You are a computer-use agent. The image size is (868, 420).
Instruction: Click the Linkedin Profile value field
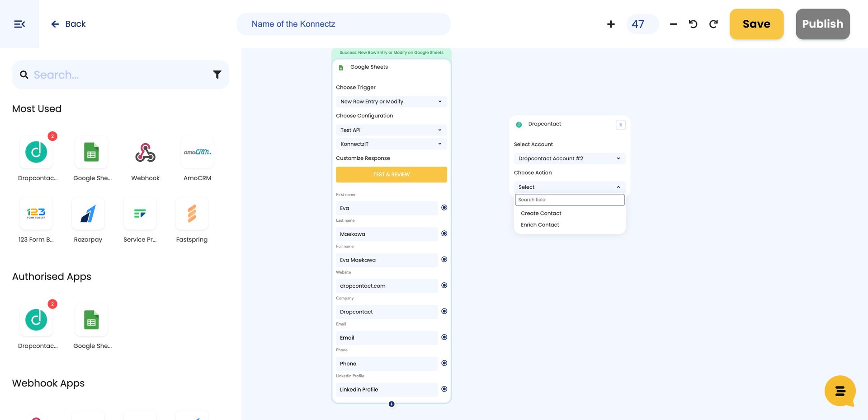coord(387,390)
